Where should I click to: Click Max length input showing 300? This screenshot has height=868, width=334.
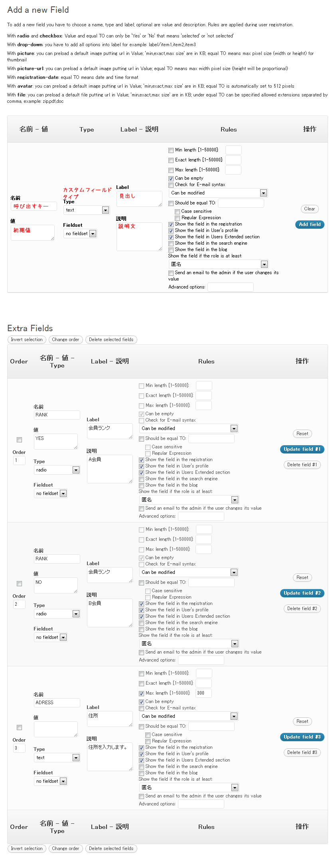203,693
